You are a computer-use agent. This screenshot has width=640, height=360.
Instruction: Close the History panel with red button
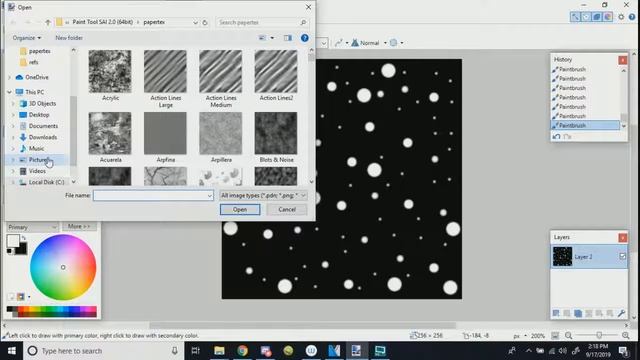click(x=622, y=60)
